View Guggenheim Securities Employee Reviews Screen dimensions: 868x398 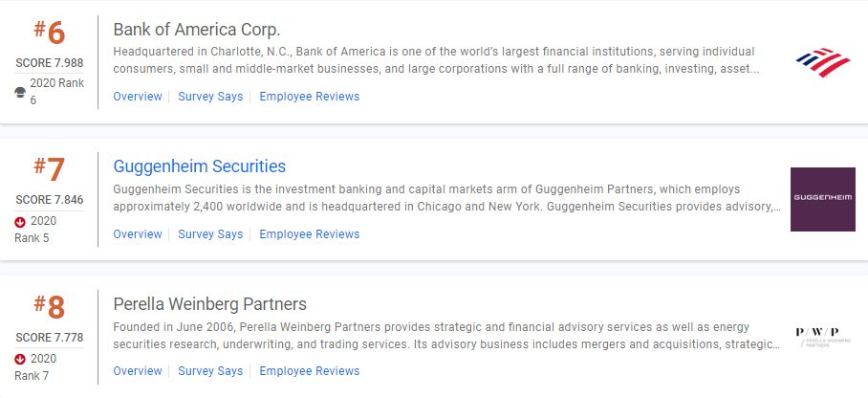coord(310,234)
